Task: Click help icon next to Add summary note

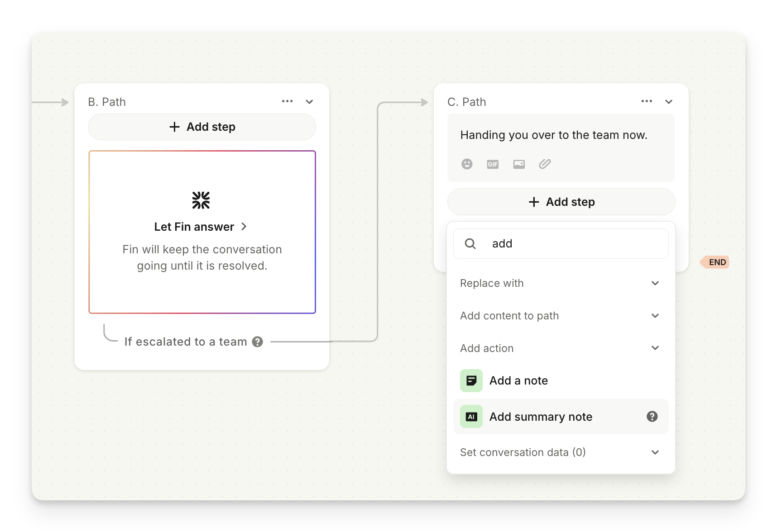Action: 652,417
